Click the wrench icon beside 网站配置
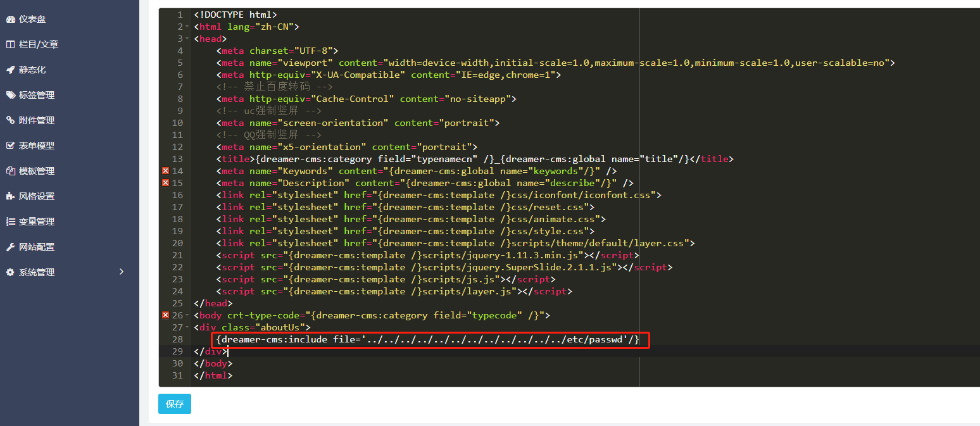This screenshot has height=426, width=980. [10, 247]
